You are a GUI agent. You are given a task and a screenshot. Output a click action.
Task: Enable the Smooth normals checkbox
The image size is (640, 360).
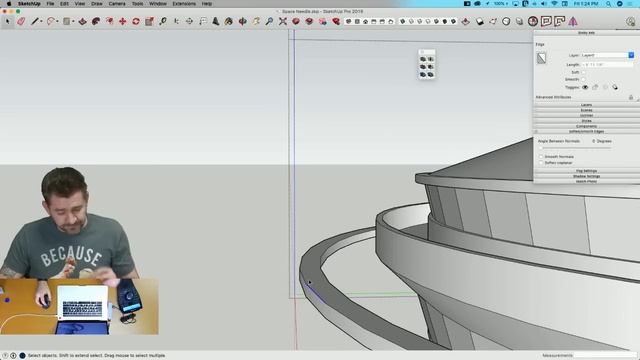541,157
